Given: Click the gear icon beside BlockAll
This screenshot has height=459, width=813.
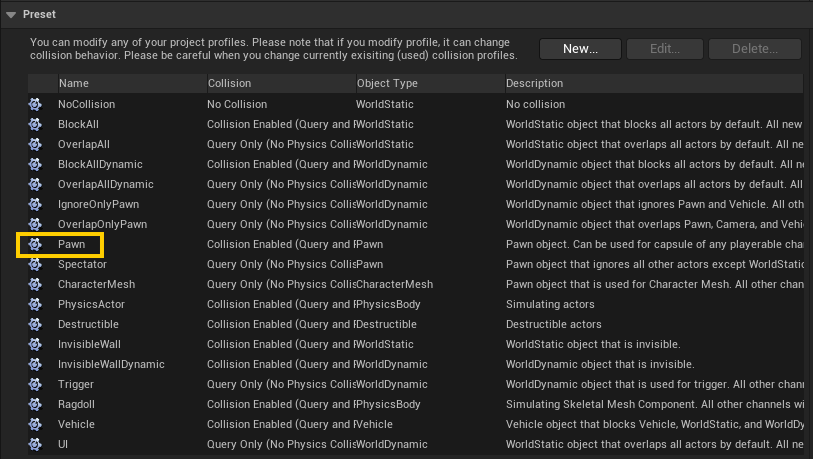Looking at the screenshot, I should [35, 124].
